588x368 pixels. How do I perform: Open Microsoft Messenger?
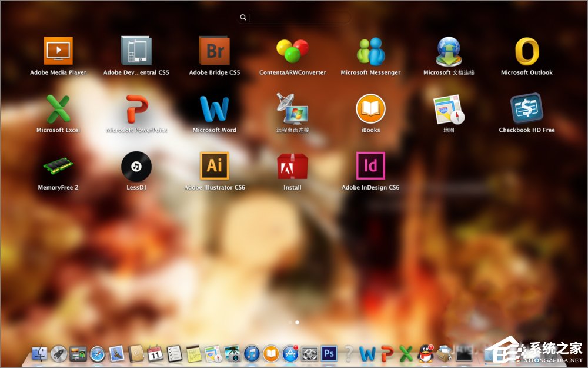point(370,51)
